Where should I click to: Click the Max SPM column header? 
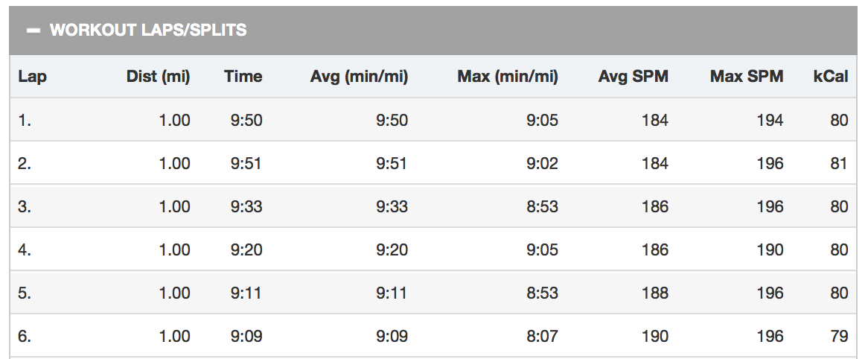747,77
